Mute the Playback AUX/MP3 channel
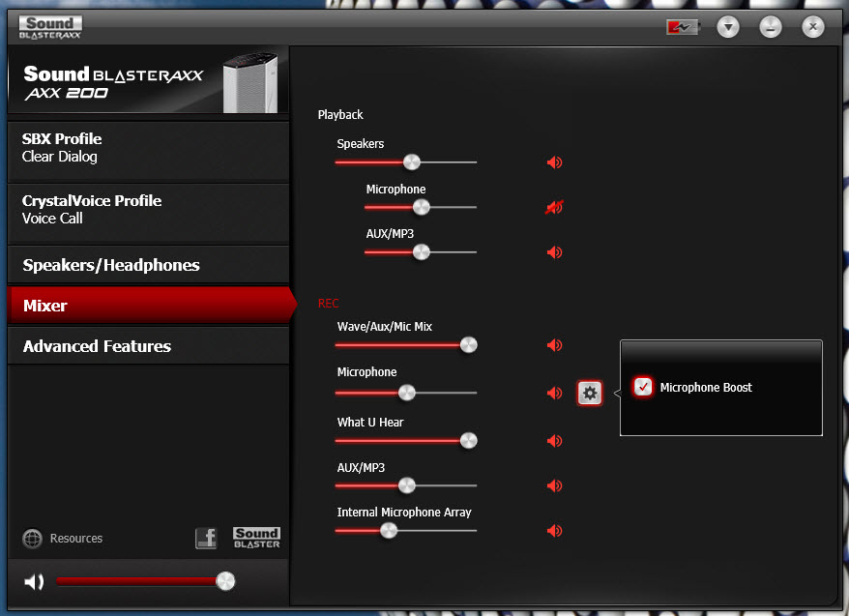 (x=554, y=252)
